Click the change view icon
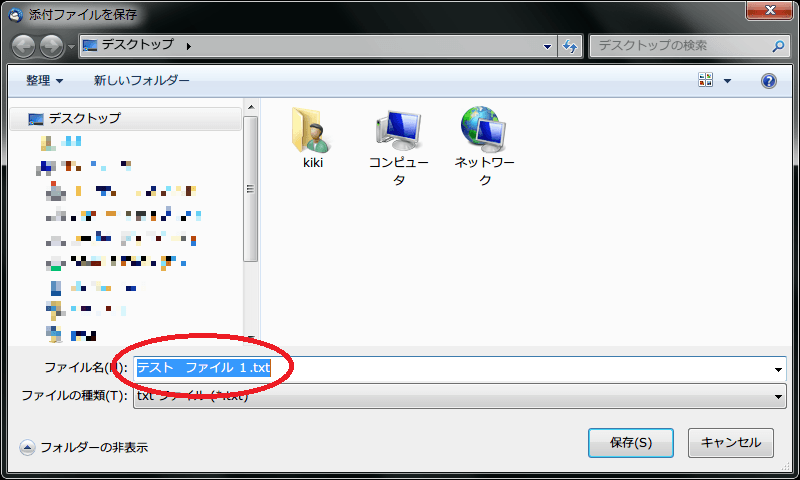The image size is (800, 480). click(x=706, y=81)
